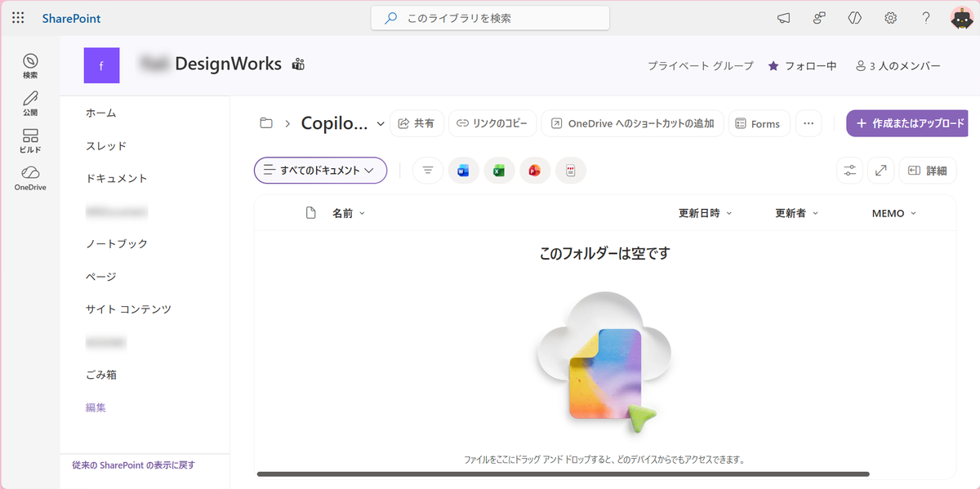Open the 名前 column dropdown
Image resolution: width=980 pixels, height=489 pixels.
[349, 213]
